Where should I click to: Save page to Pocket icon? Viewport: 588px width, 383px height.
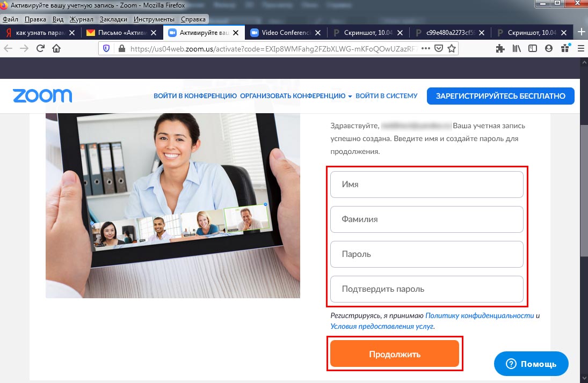click(x=439, y=48)
